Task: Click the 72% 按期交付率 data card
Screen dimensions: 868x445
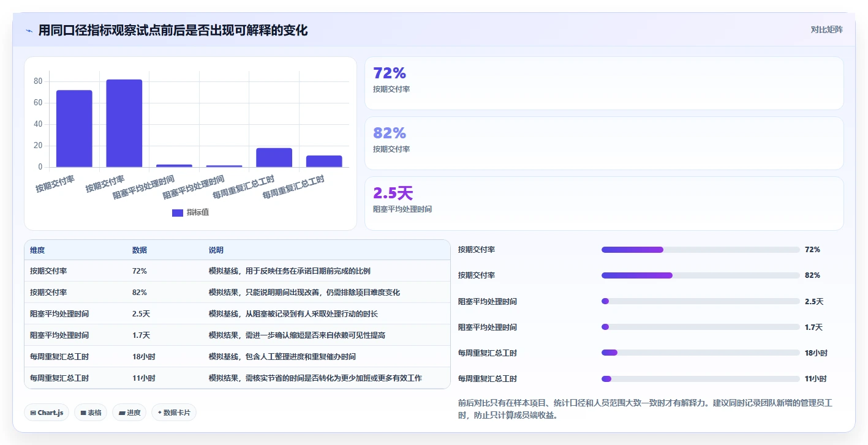Action: coord(604,83)
